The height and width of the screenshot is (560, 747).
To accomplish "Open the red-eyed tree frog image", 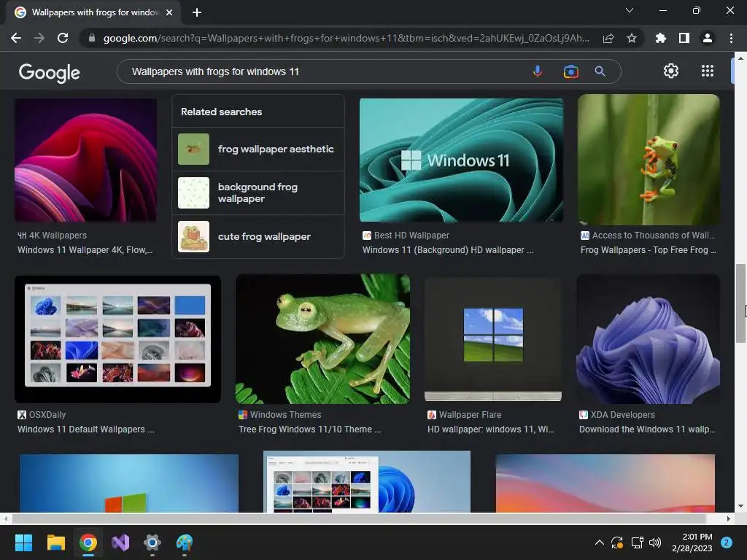I will point(649,160).
